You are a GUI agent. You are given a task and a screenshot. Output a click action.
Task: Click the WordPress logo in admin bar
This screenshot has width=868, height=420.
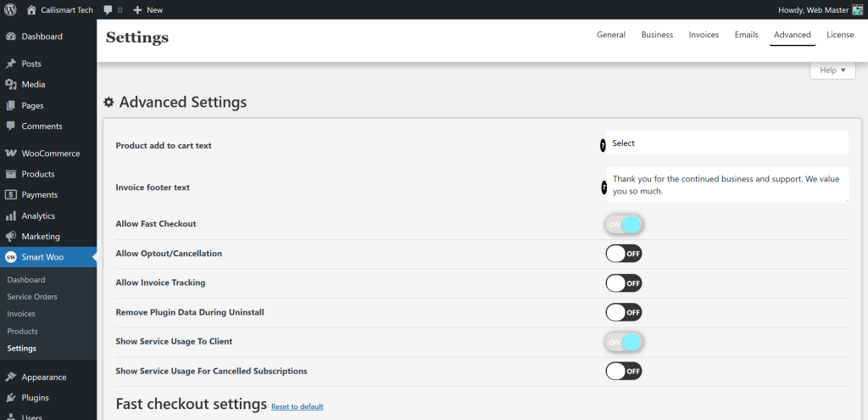tap(10, 9)
